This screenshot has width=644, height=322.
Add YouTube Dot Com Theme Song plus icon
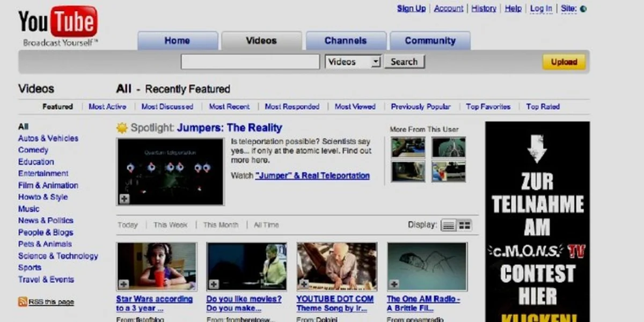[304, 284]
